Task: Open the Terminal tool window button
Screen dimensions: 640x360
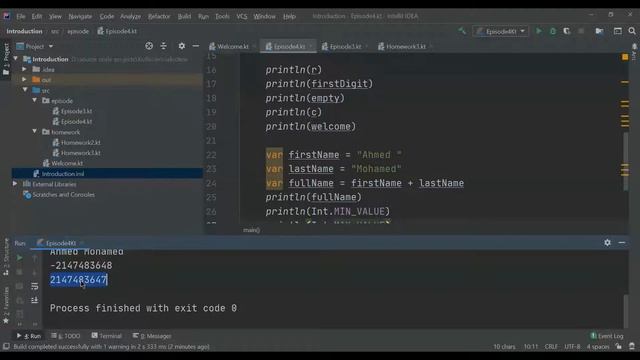Action: (x=107, y=336)
